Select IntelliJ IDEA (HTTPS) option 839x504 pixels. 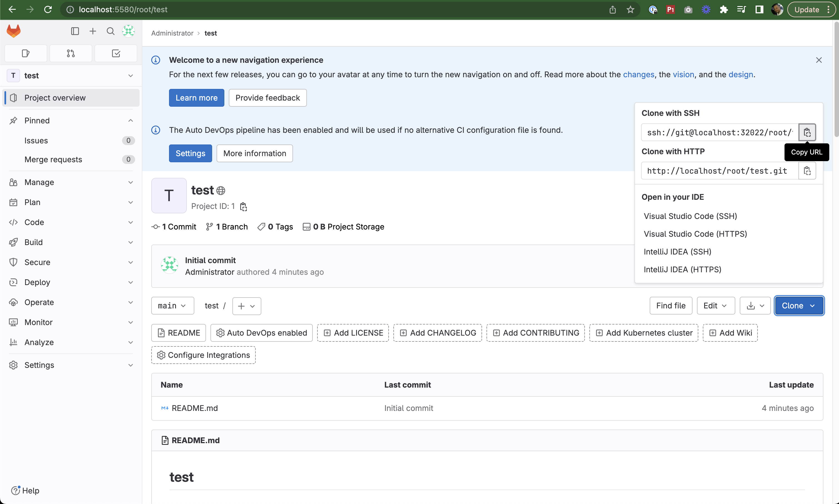point(682,269)
